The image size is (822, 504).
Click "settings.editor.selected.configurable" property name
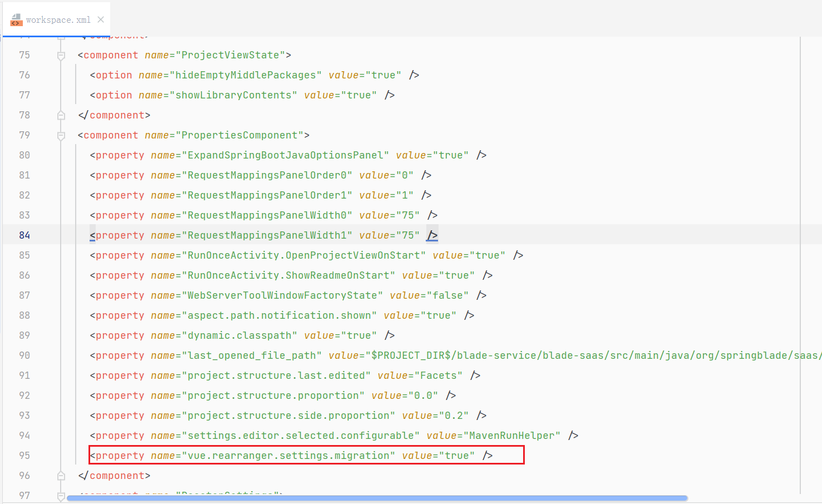(301, 436)
